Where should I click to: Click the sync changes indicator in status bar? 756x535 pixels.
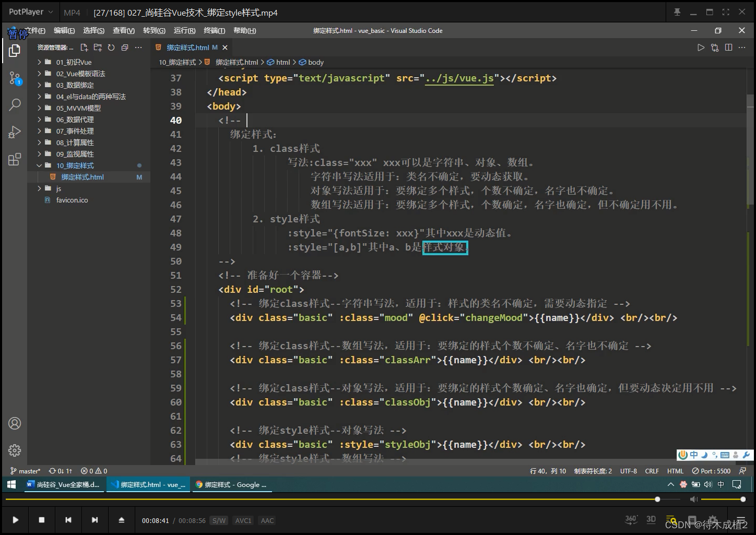point(61,471)
